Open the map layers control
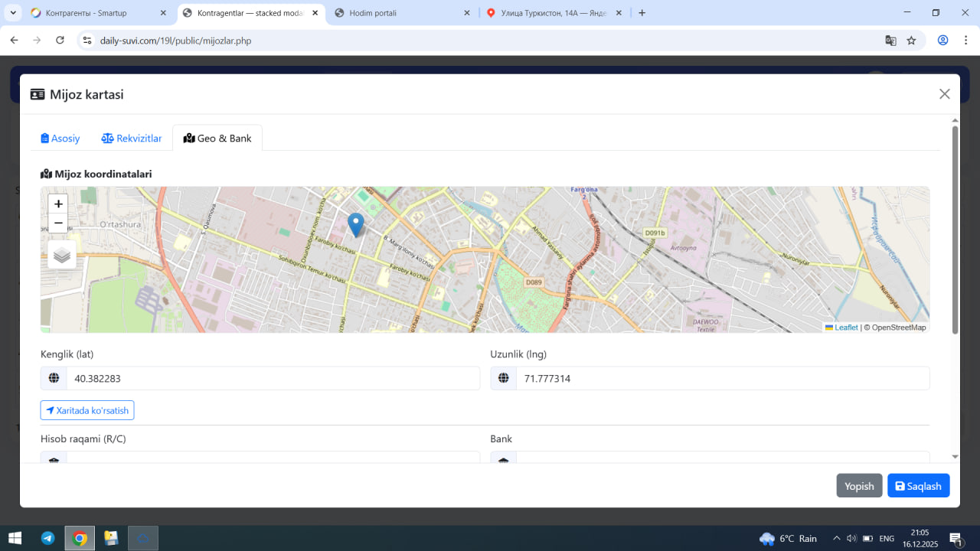 point(62,255)
